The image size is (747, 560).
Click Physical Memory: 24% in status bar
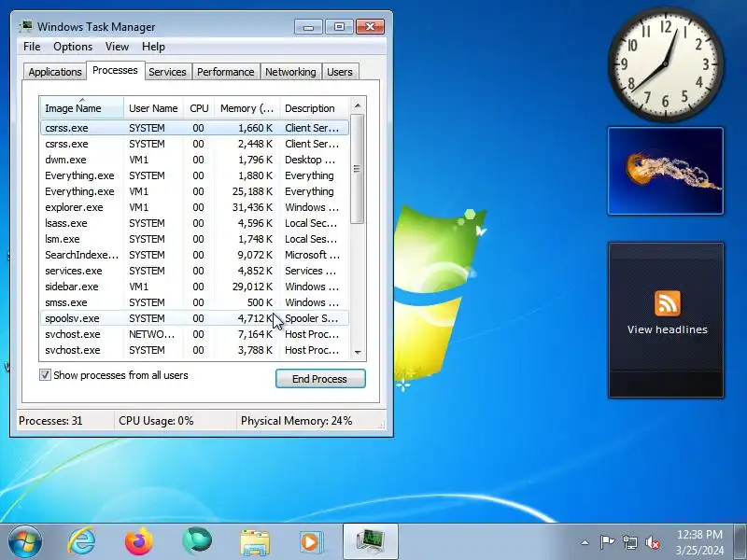[x=296, y=421]
